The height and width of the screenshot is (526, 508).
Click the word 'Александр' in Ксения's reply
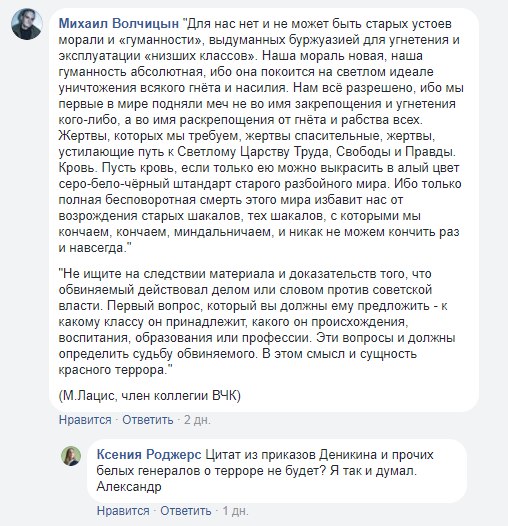(x=129, y=486)
